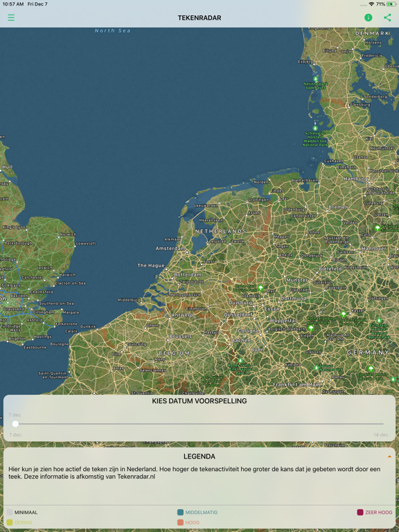Tap the Bavarian Rhön Nature Park icon
Viewport: 399px width, 532px height.
click(x=371, y=369)
